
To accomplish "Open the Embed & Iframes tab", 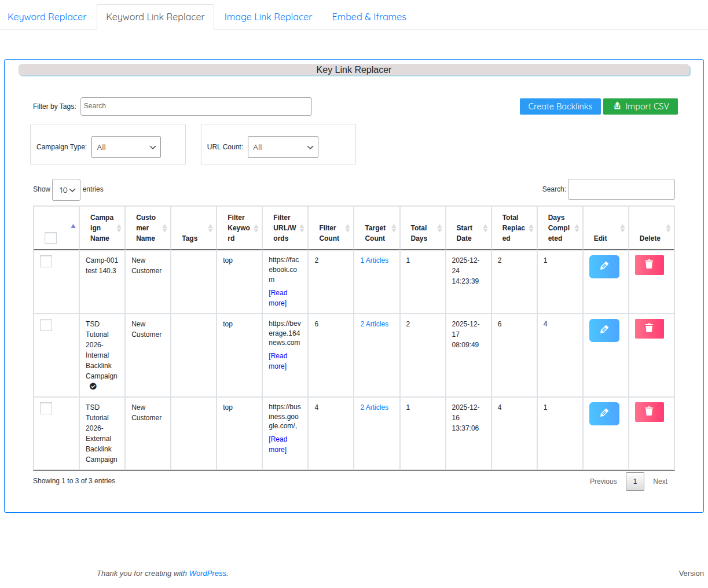I will click(369, 17).
